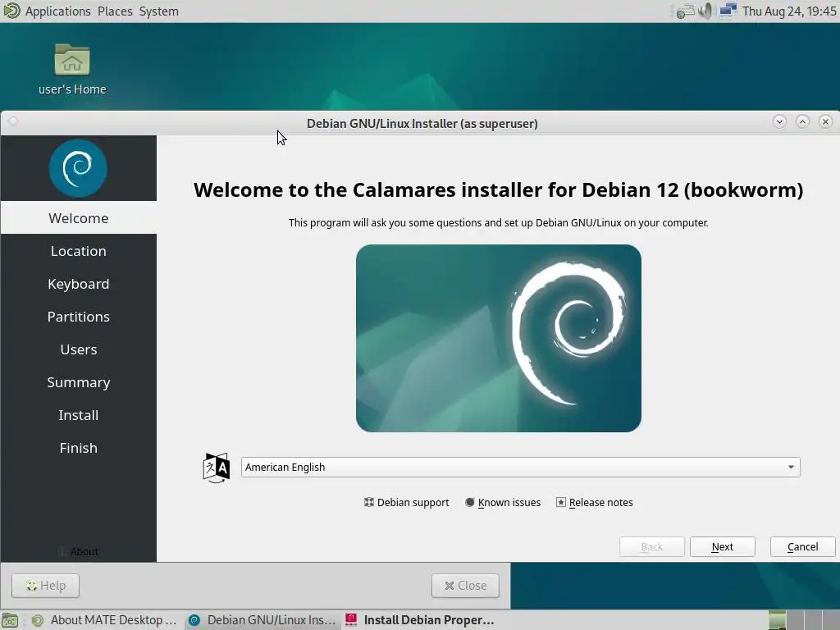Image resolution: width=840 pixels, height=630 pixels.
Task: Close the Debian installer window
Action: coord(825,121)
